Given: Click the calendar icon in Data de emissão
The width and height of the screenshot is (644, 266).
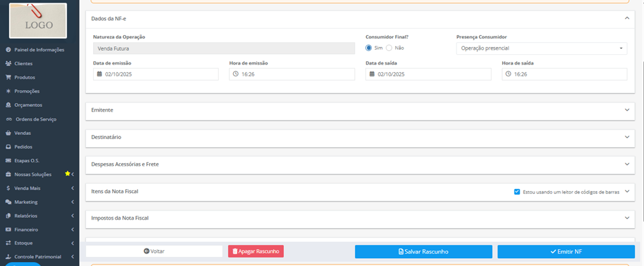Looking at the screenshot, I should click(100, 74).
